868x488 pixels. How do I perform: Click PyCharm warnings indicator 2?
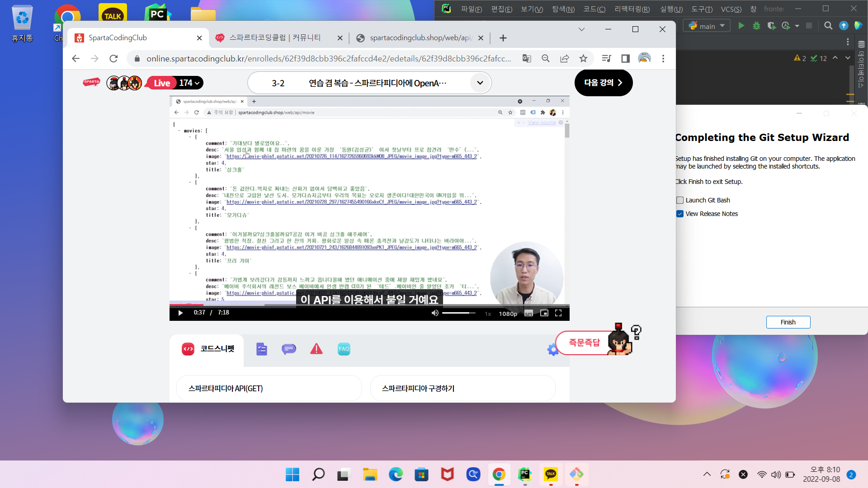click(x=800, y=58)
